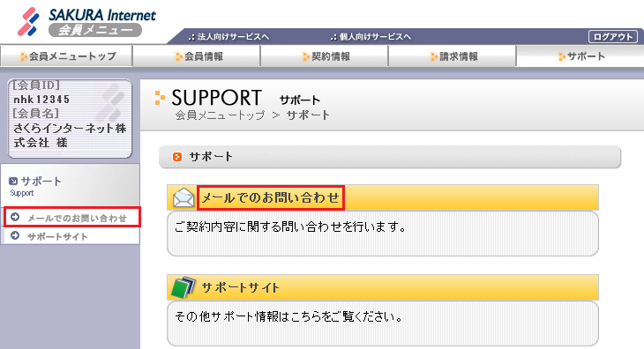Click the SAKURA Internet logo
This screenshot has height=349, width=644.
[86, 22]
